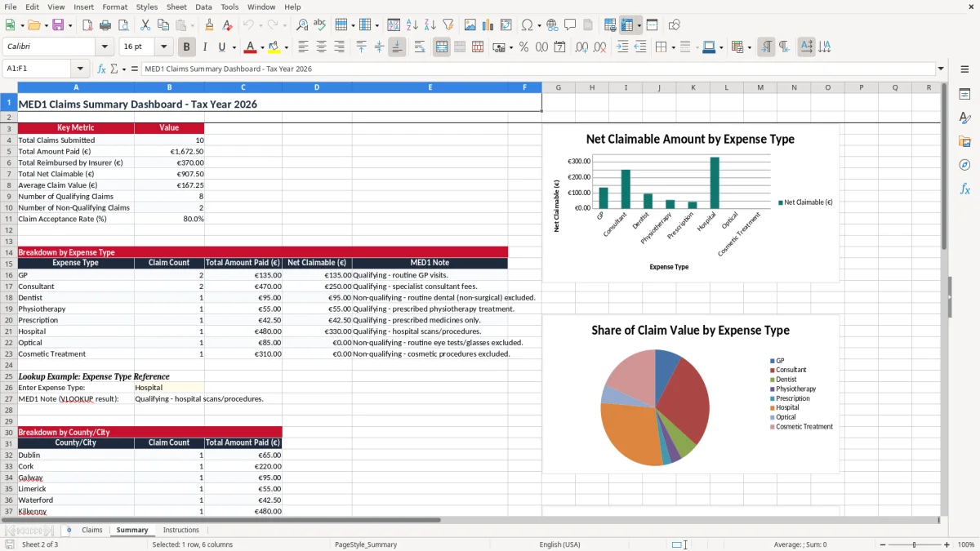The height and width of the screenshot is (551, 980).
Task: Click the Font Color red swatch
Action: pyautogui.click(x=251, y=47)
